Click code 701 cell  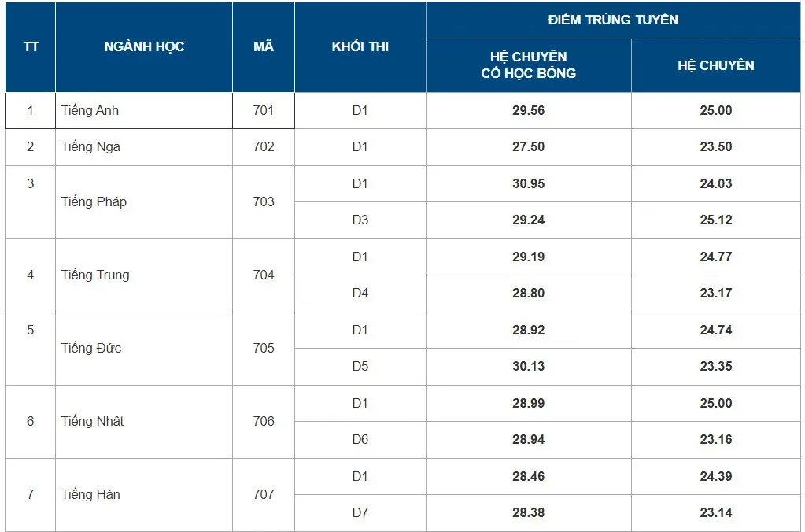264,110
